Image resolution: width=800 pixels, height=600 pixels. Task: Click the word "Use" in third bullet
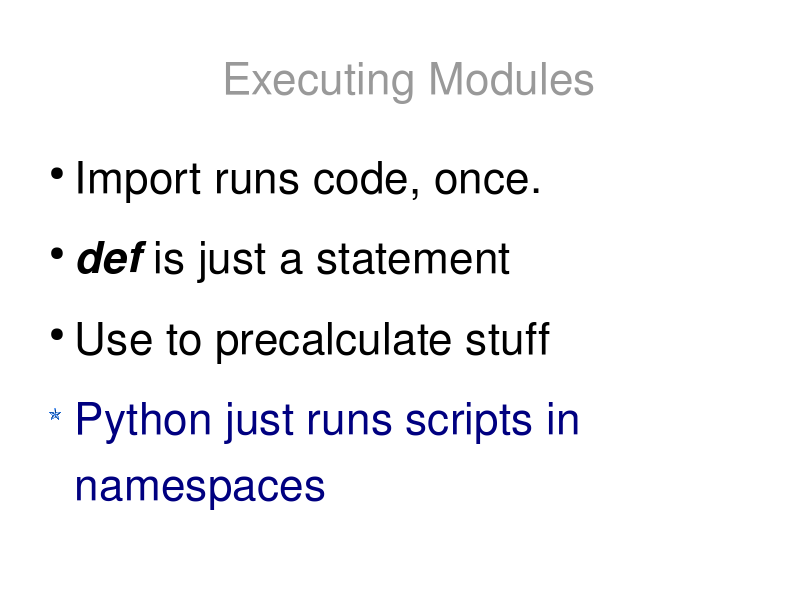[x=114, y=339]
